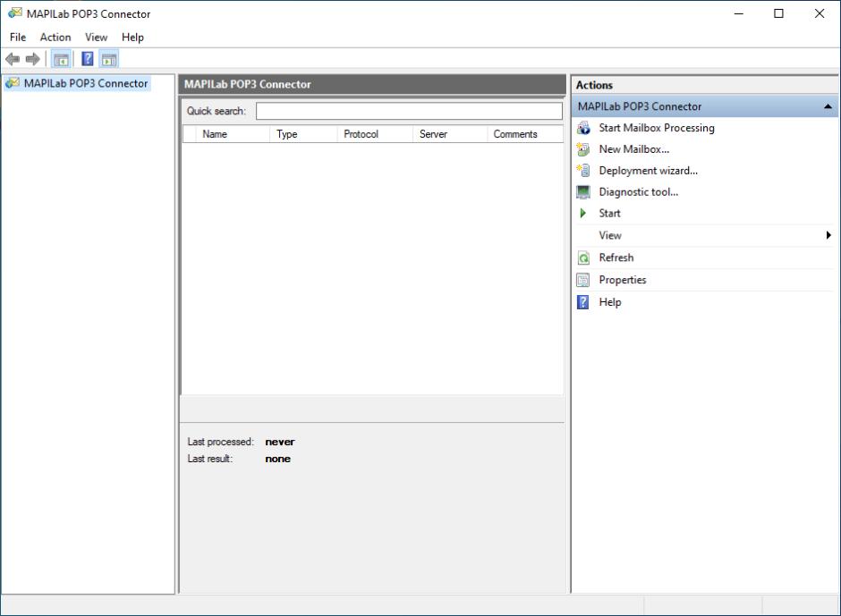This screenshot has width=841, height=616.
Task: Open Properties action text
Action: pos(623,280)
